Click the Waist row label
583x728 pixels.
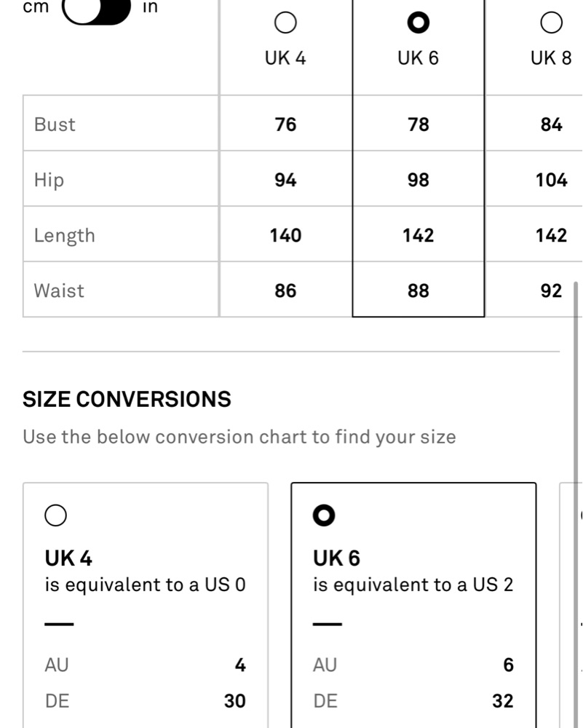click(59, 290)
